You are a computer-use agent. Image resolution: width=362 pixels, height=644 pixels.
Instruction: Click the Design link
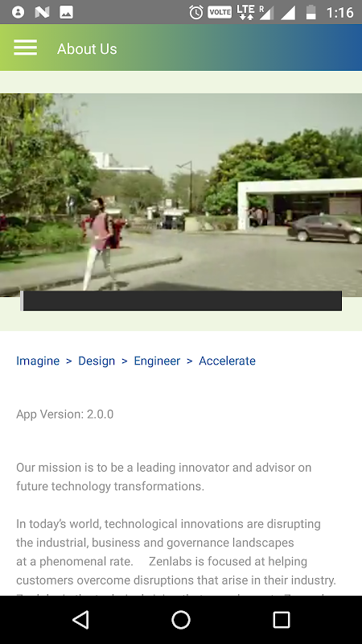point(97,361)
